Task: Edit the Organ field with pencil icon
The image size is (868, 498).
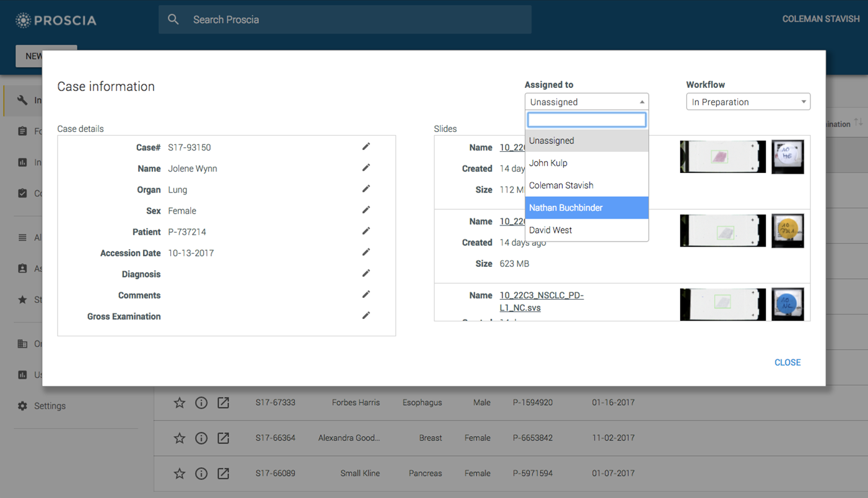Action: point(366,189)
